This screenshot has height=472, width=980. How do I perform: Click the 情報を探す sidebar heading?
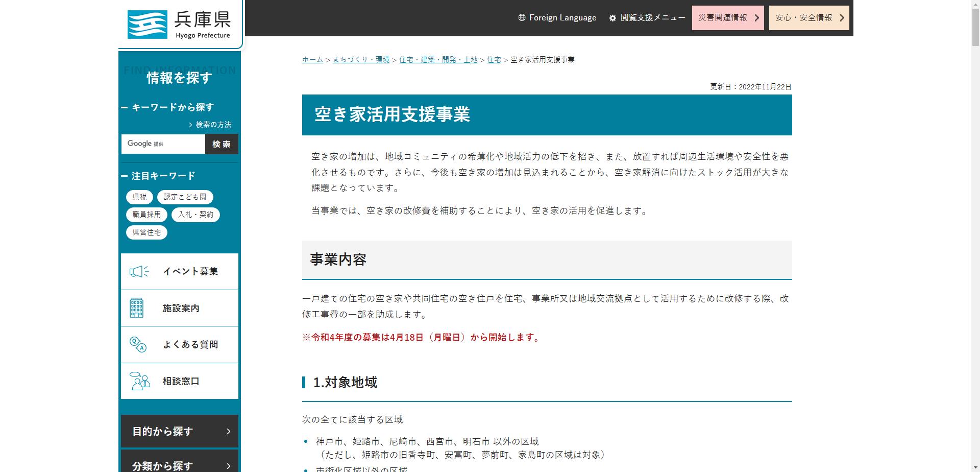[x=180, y=78]
